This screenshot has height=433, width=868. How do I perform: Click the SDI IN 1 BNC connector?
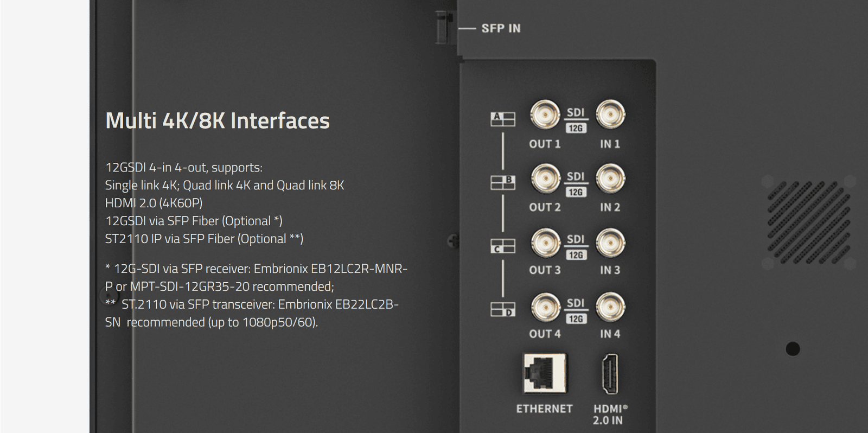click(610, 114)
